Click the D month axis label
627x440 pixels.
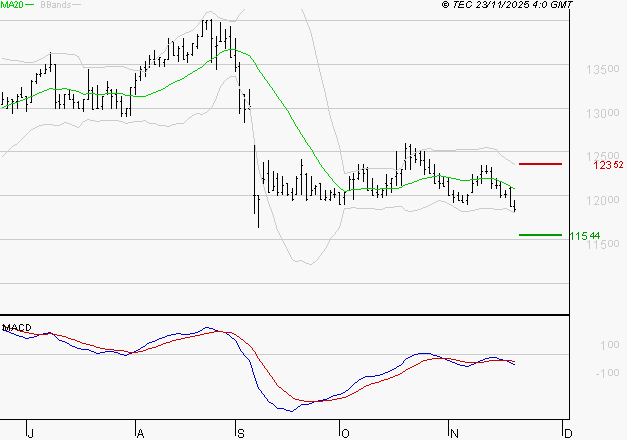point(568,433)
